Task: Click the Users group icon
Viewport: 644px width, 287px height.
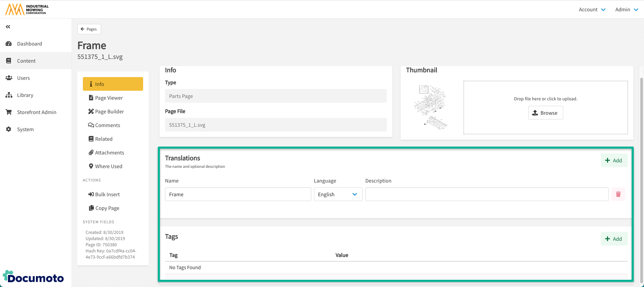Action: (9, 78)
